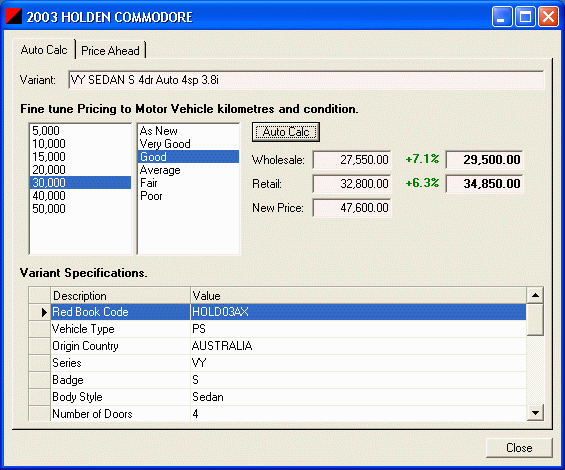Click the Description column header
This screenshot has height=470, width=565.
[x=120, y=296]
